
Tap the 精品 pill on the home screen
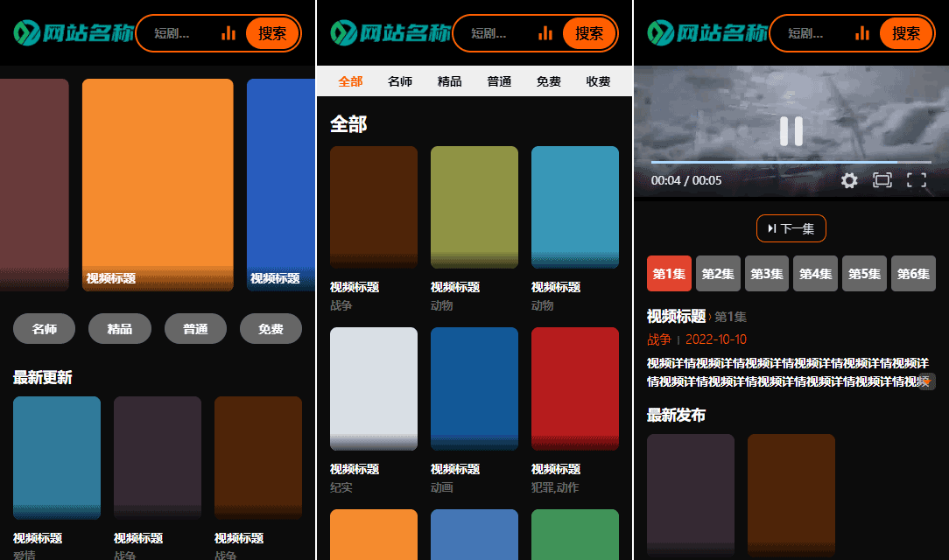point(120,328)
